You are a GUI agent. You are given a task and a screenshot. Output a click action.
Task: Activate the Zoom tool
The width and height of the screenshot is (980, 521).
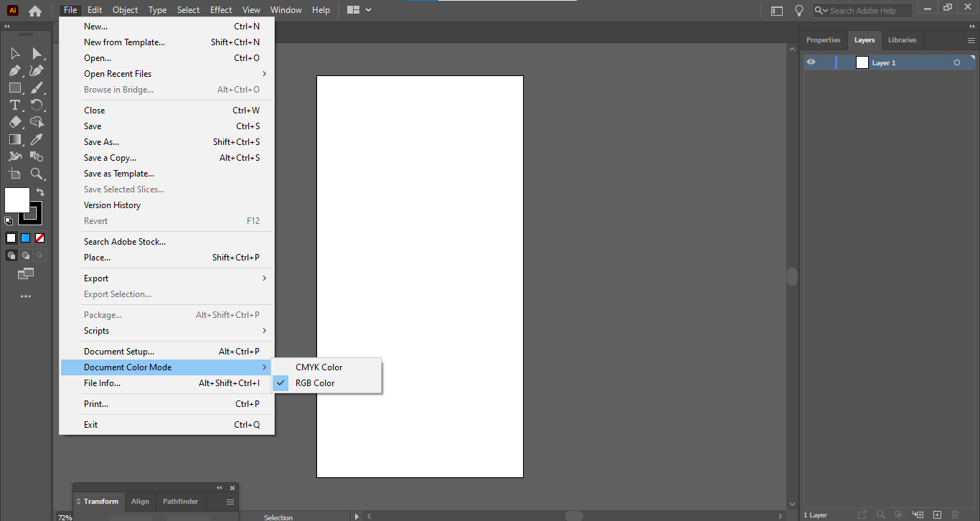coord(37,174)
